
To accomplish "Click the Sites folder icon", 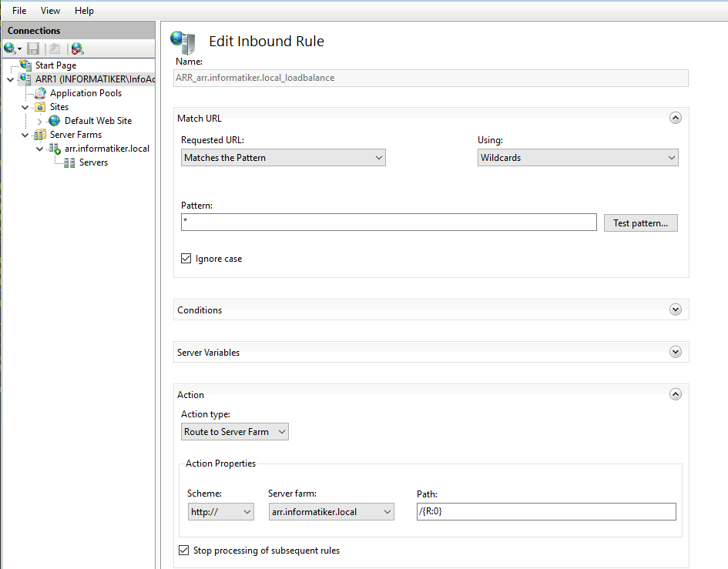I will coord(40,107).
